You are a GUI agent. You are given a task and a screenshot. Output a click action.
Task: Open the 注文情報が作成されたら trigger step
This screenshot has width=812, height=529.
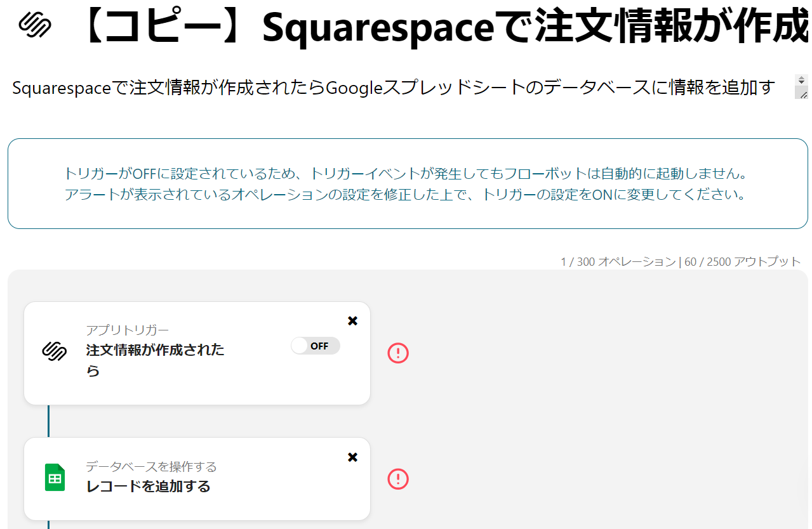pos(197,353)
